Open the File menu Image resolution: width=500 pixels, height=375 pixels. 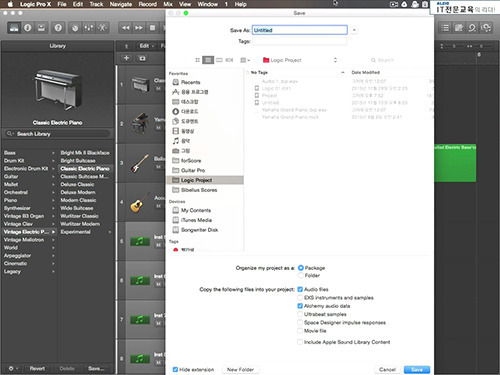[62, 4]
